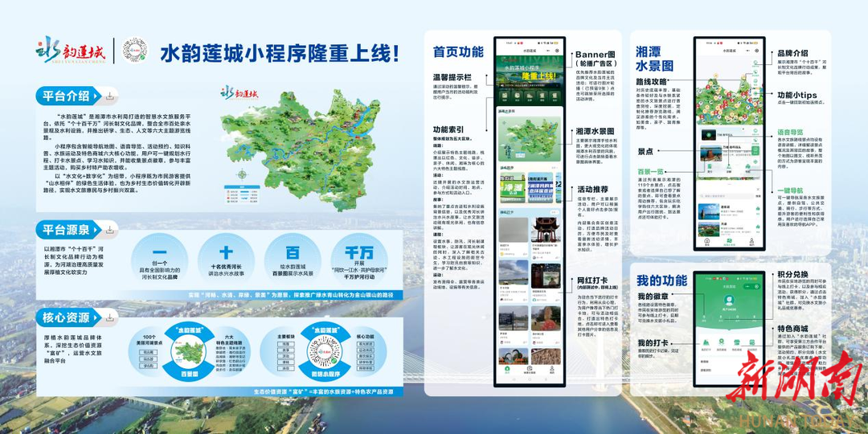Open the capsule menu dots in 首页 phone
Image resolution: width=868 pixels, height=434 pixels.
[548, 51]
